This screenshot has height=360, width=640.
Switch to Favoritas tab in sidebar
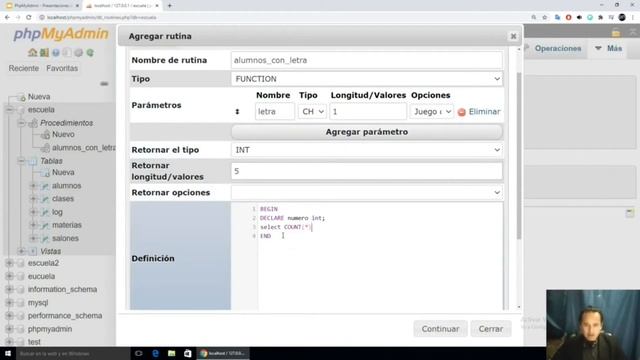62,68
